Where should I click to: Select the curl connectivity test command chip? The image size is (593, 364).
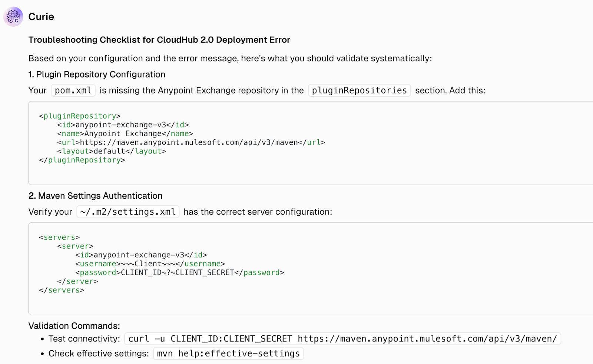pos(342,338)
